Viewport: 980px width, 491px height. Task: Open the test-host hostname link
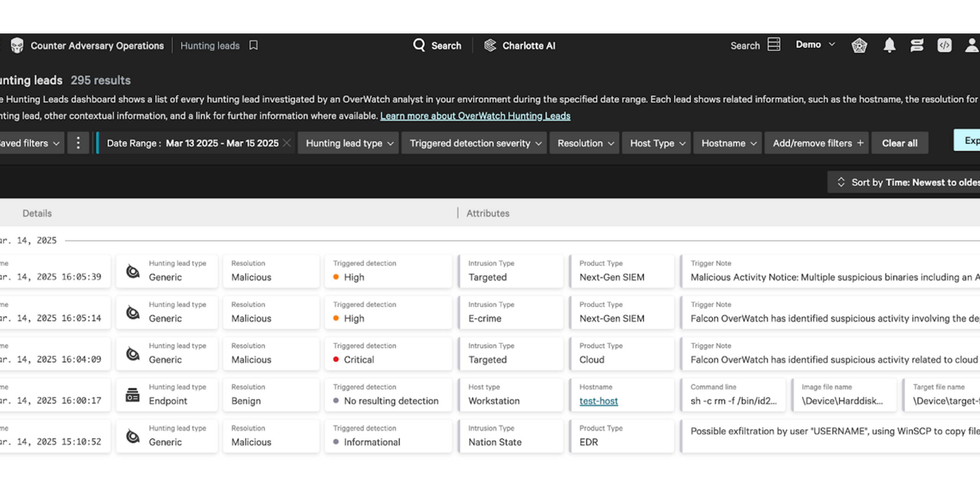[598, 401]
